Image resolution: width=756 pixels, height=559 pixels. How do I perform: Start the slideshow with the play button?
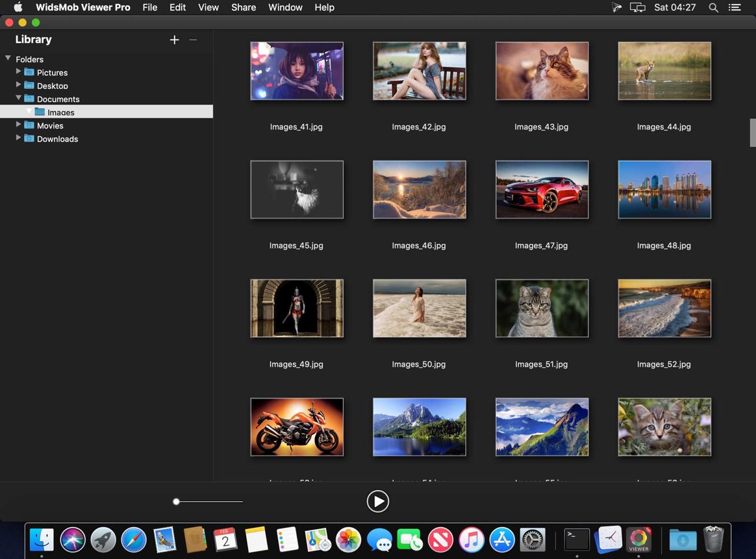coord(378,502)
